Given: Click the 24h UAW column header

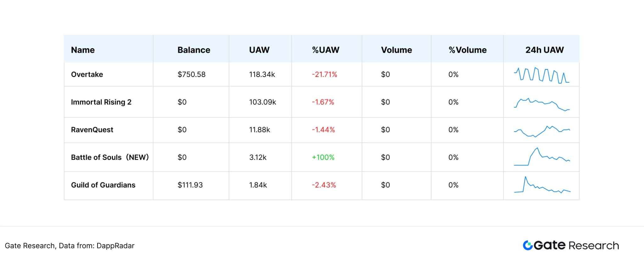Looking at the screenshot, I should coord(544,50).
